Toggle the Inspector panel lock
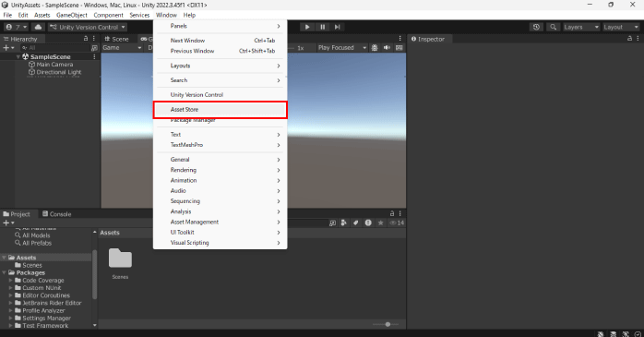The width and height of the screenshot is (644, 337). tap(629, 38)
